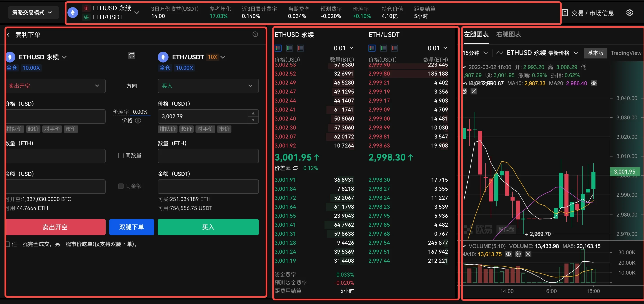Click the green 买入 button
The image size is (644, 304).
point(208,227)
